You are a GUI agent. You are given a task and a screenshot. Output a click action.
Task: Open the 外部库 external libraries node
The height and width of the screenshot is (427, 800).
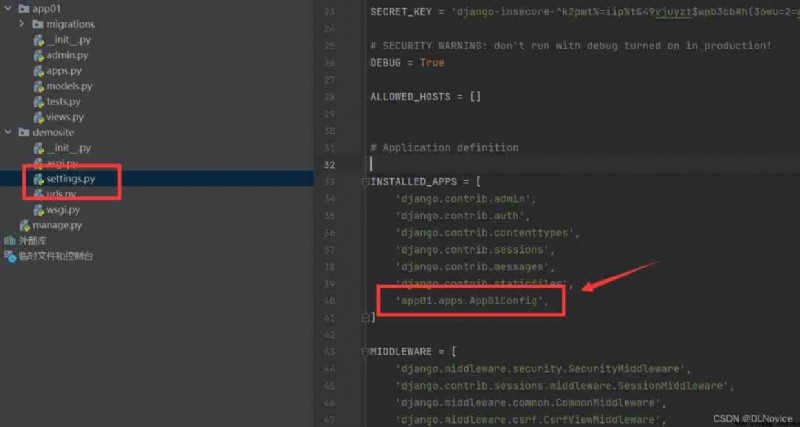33,240
